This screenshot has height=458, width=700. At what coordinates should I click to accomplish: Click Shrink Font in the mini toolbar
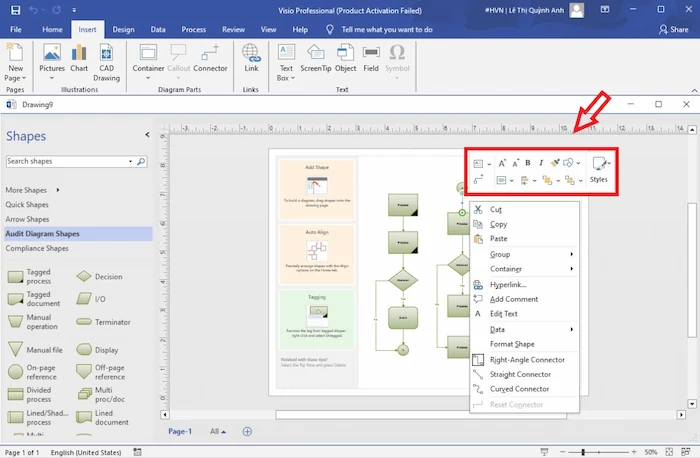(x=516, y=163)
